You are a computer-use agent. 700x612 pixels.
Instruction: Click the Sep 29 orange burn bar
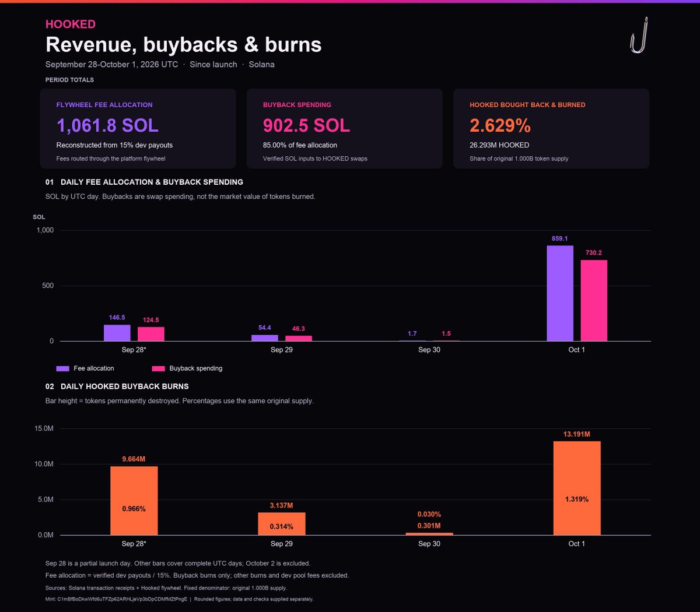(282, 524)
